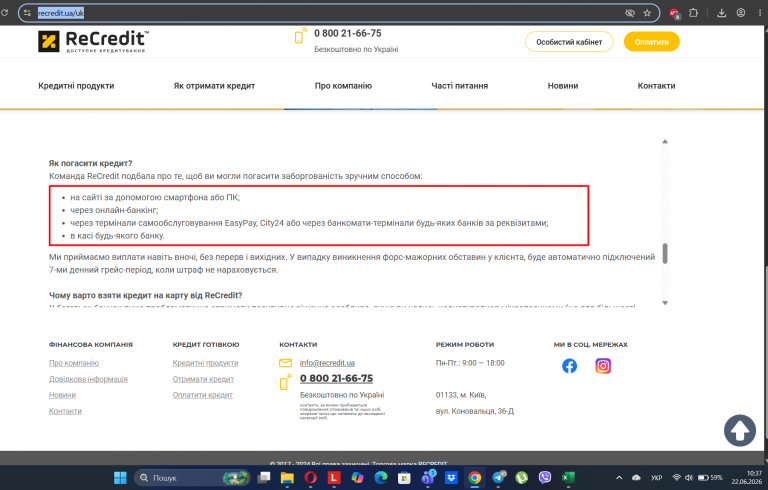Open Microsoft Teams from taskbar

[x=428, y=477]
